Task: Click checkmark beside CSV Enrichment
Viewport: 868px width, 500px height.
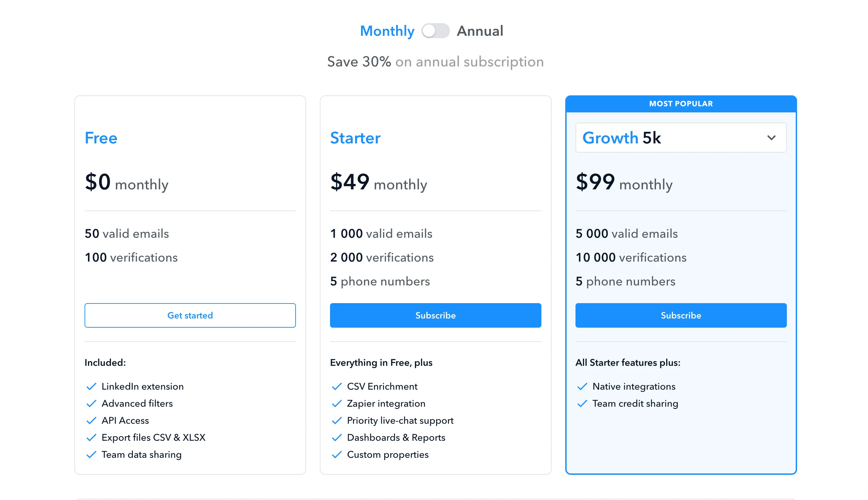Action: coord(337,387)
